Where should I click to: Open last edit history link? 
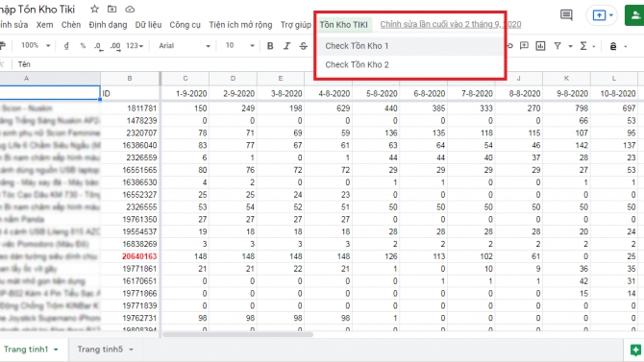click(x=451, y=24)
